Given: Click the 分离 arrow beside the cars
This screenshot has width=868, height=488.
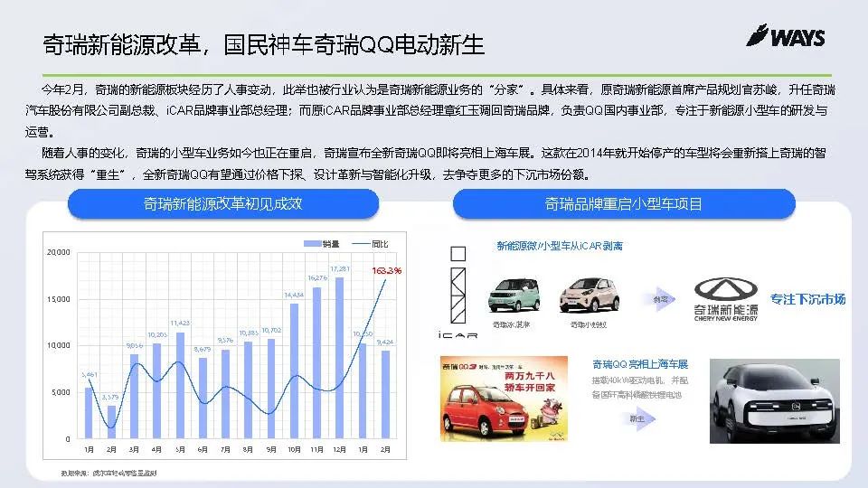Looking at the screenshot, I should (661, 299).
